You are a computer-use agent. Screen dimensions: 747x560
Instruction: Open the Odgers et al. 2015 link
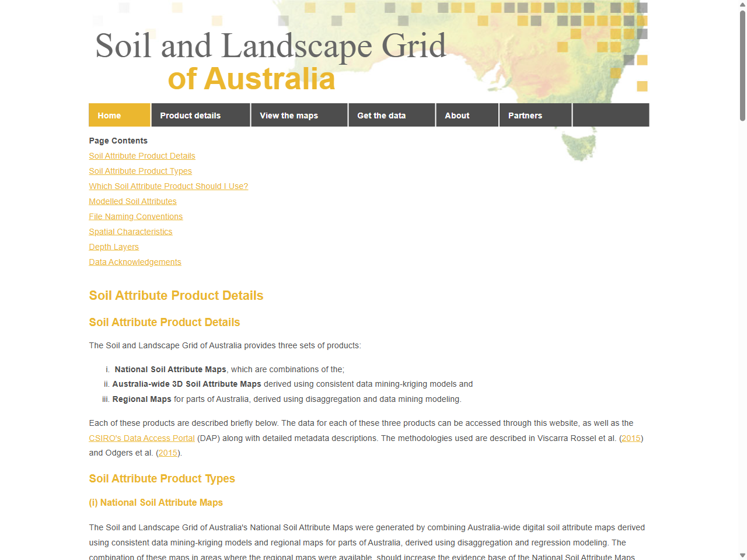(168, 453)
